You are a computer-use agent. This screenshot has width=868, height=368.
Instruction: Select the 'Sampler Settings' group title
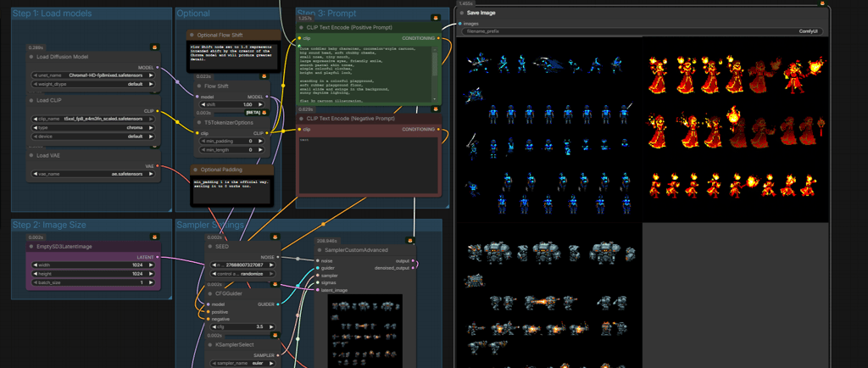point(210,225)
